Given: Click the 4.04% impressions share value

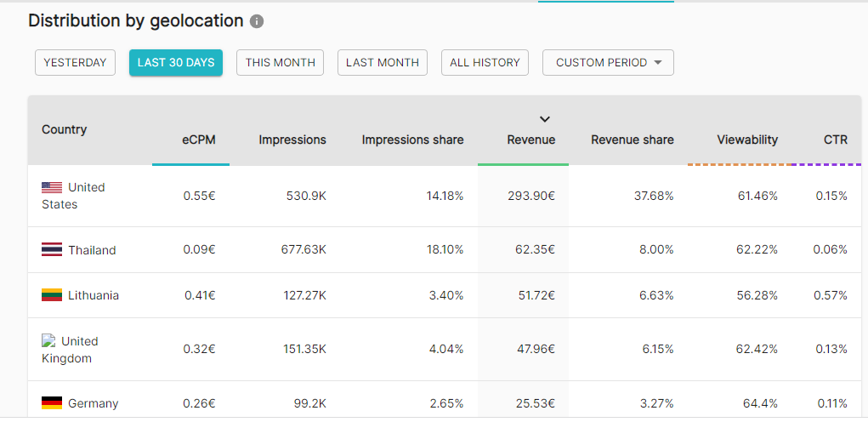Looking at the screenshot, I should pos(446,350).
